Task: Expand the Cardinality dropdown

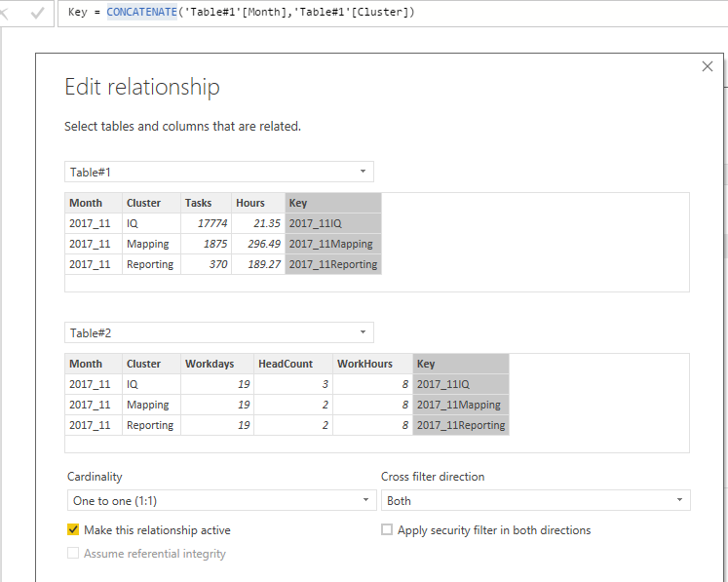Action: coord(221,500)
